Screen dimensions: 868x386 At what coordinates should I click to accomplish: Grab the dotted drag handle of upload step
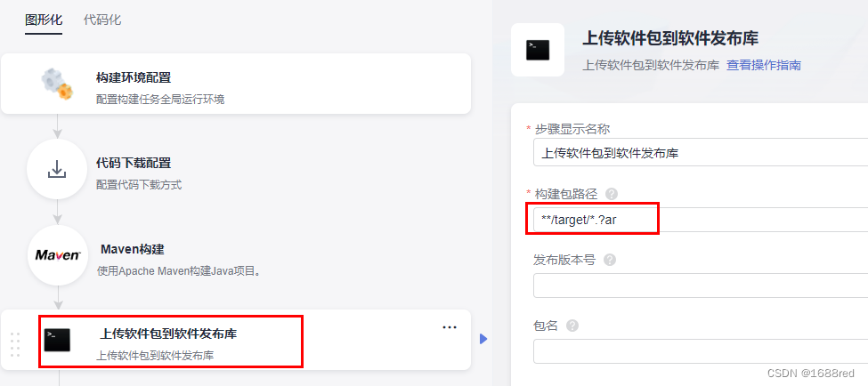(15, 345)
